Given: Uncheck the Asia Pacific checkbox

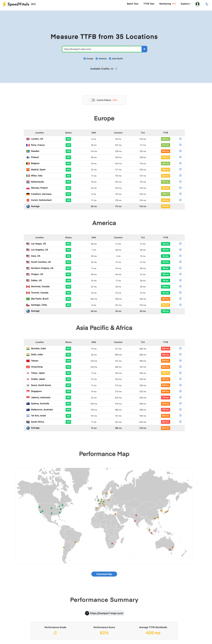Looking at the screenshot, I should pos(110,59).
